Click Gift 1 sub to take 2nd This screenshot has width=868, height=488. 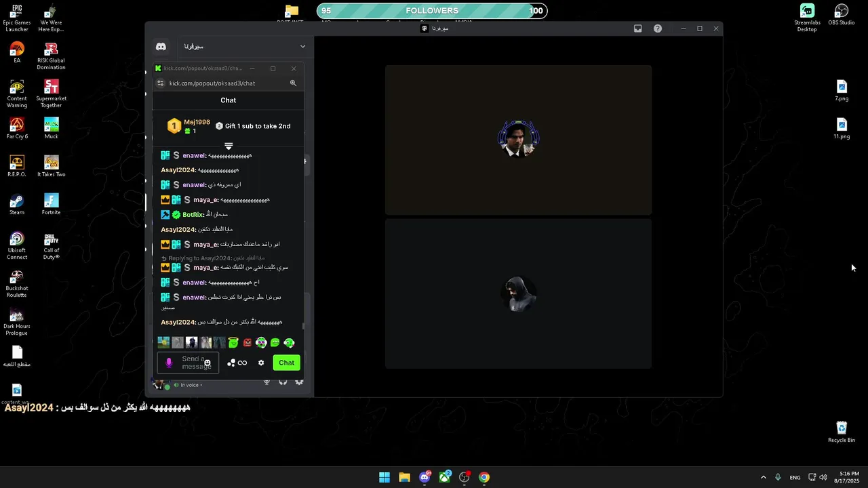253,126
